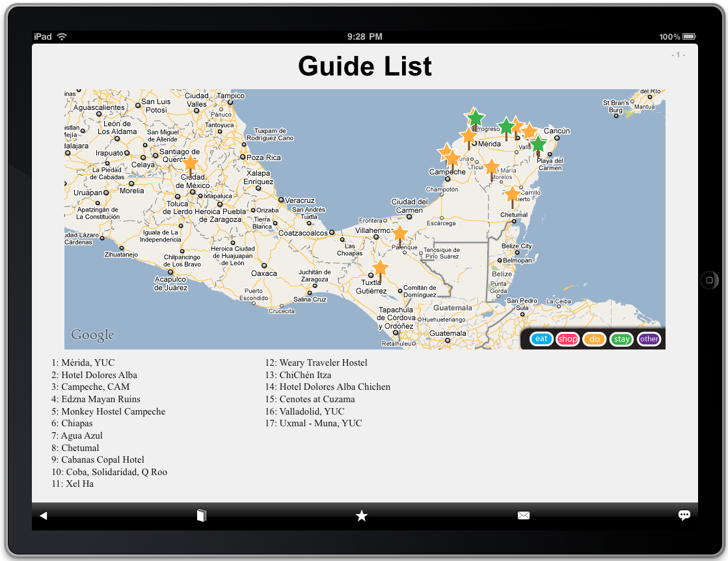Select orange star marker near Ciudad de México
The width and height of the screenshot is (728, 561).
point(190,165)
